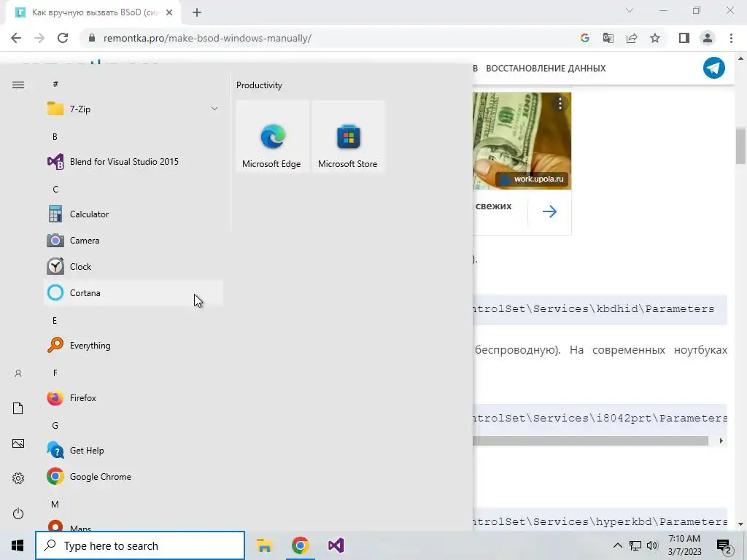Click the money ad thumbnail
The image size is (747, 560).
(x=522, y=141)
